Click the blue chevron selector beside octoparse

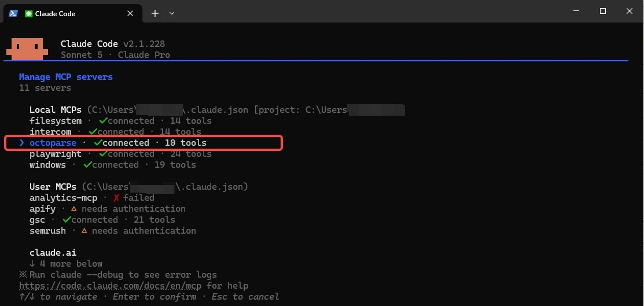[x=22, y=143]
